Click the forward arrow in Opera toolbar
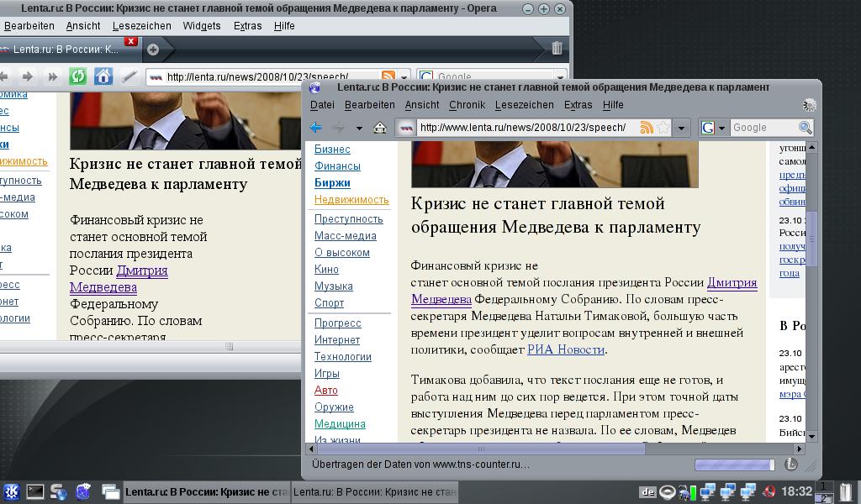 (27, 76)
